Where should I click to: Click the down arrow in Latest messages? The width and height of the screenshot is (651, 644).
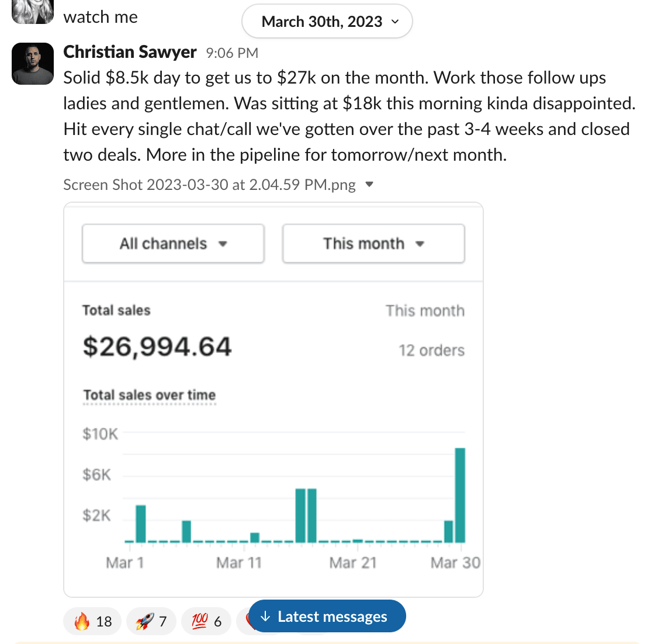(x=265, y=617)
